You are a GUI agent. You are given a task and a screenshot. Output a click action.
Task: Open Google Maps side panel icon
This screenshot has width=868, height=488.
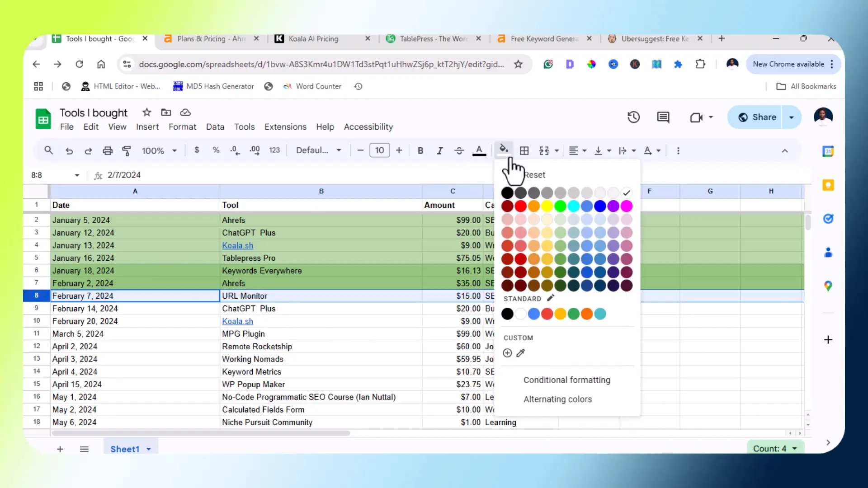828,286
